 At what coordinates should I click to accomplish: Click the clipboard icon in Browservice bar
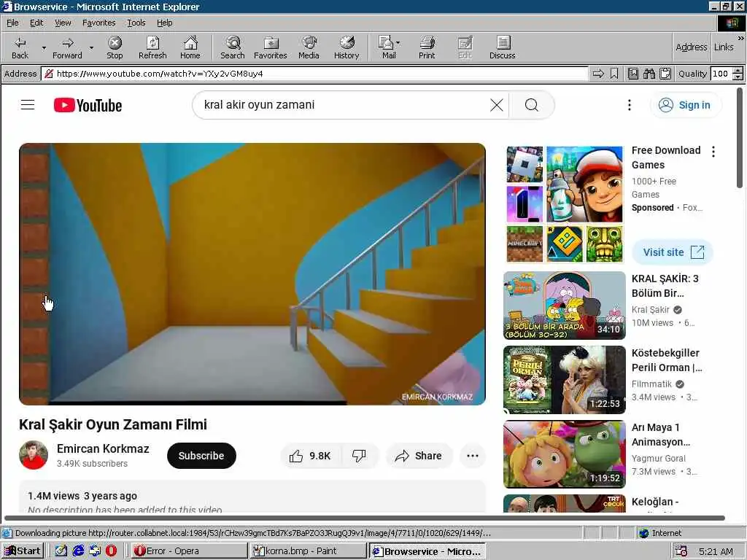pyautogui.click(x=665, y=74)
